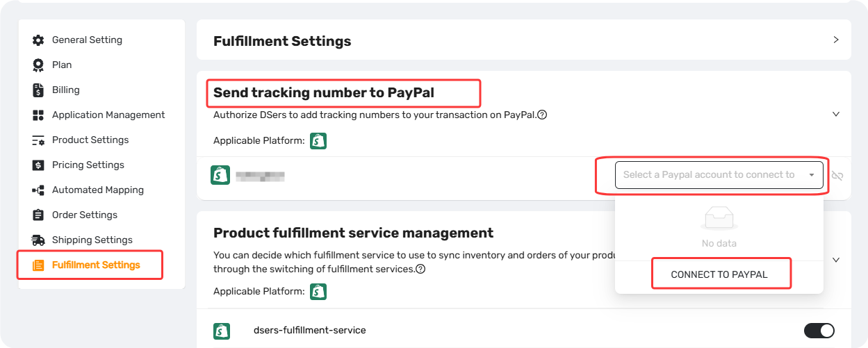Viewport: 868px width, 348px height.
Task: Click the General Setting gear icon
Action: click(38, 40)
